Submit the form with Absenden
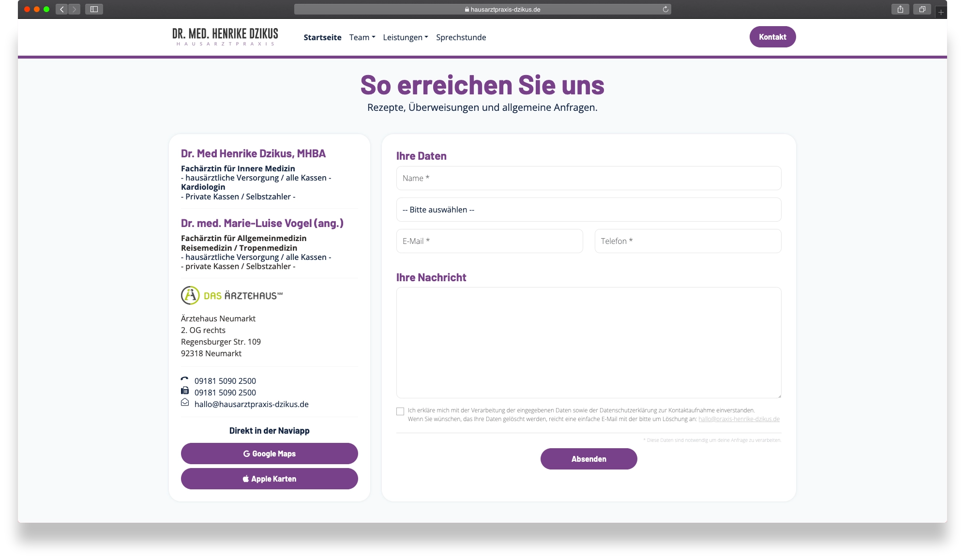Viewport: 965px width, 560px height. pyautogui.click(x=588, y=459)
